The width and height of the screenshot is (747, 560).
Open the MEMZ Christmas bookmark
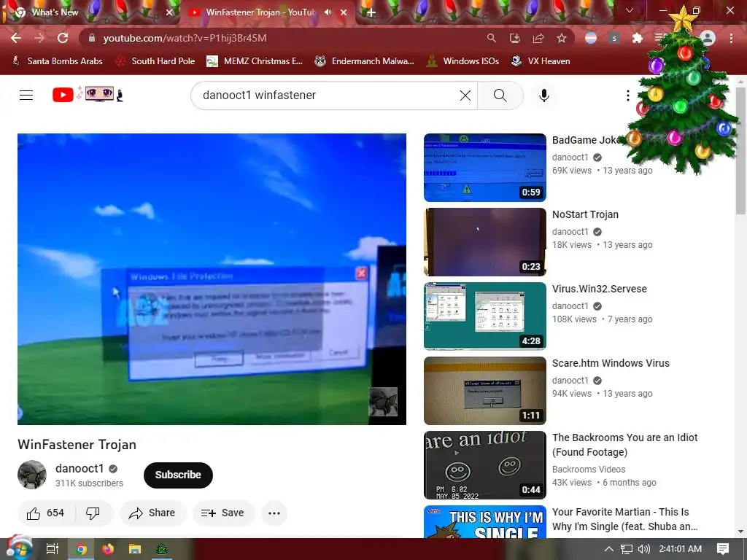click(255, 61)
